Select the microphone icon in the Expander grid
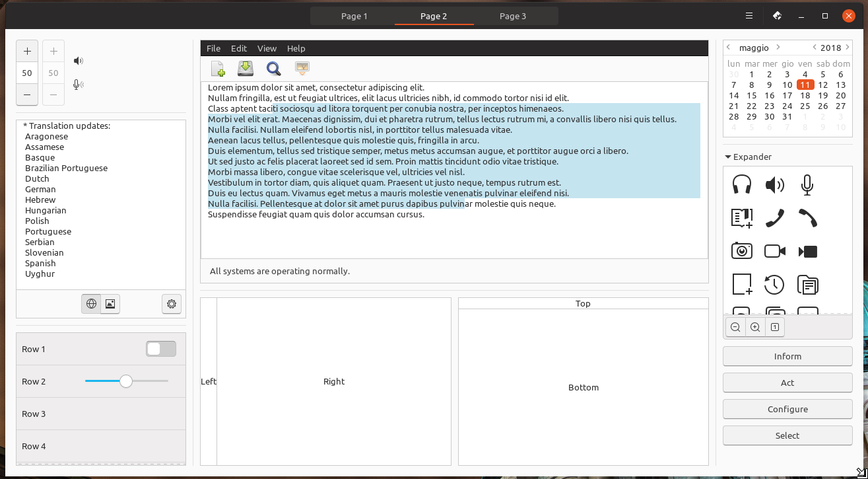Screen dimensions: 868x479 click(x=807, y=185)
